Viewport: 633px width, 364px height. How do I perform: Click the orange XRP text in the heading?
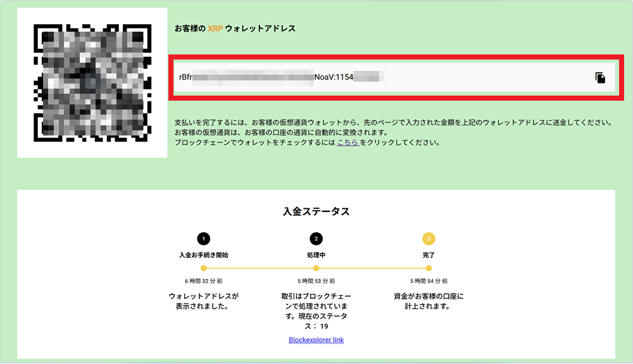(215, 28)
